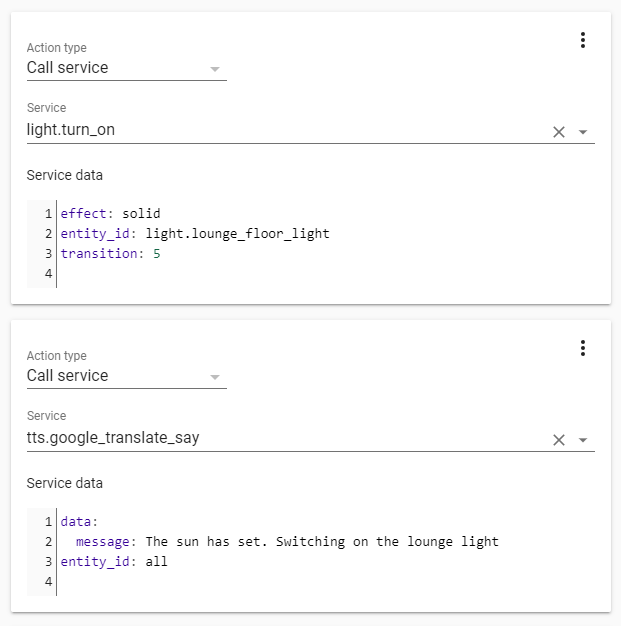Click the 'entity_id: all' line
Image resolution: width=621 pixels, height=626 pixels.
tap(114, 561)
